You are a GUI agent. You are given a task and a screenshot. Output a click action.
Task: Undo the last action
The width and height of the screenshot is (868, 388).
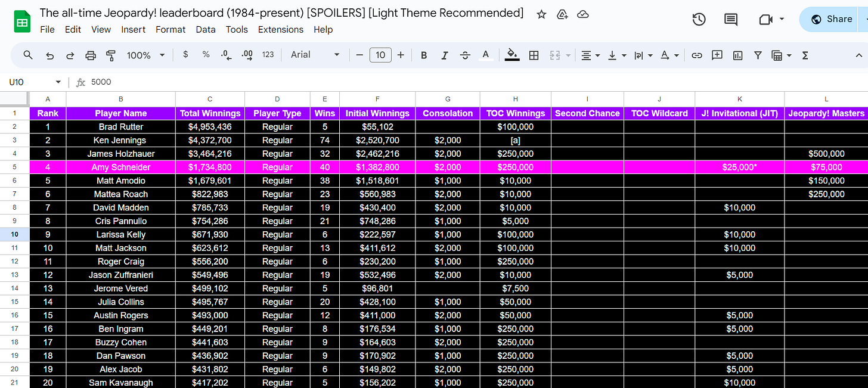50,55
